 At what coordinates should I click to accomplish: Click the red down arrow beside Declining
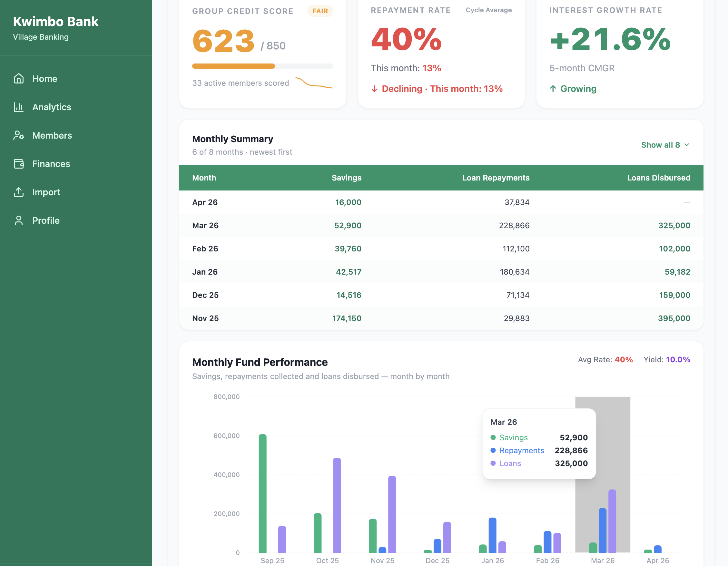(375, 89)
